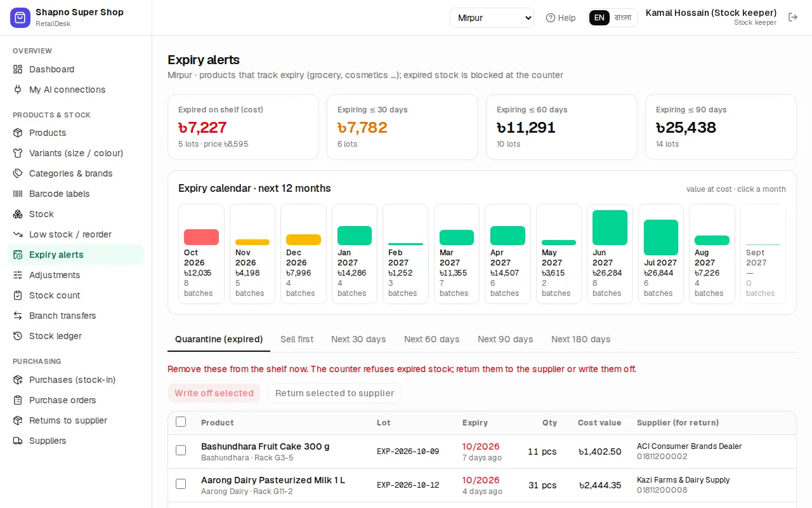This screenshot has width=812, height=508.
Task: Open Purchases (stock-in) page
Action: pos(76,380)
